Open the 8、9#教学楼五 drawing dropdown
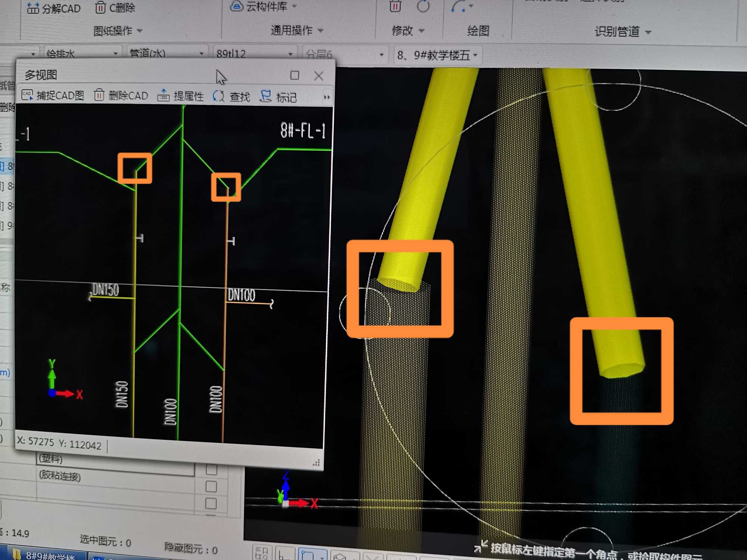The width and height of the screenshot is (747, 560). [437, 55]
